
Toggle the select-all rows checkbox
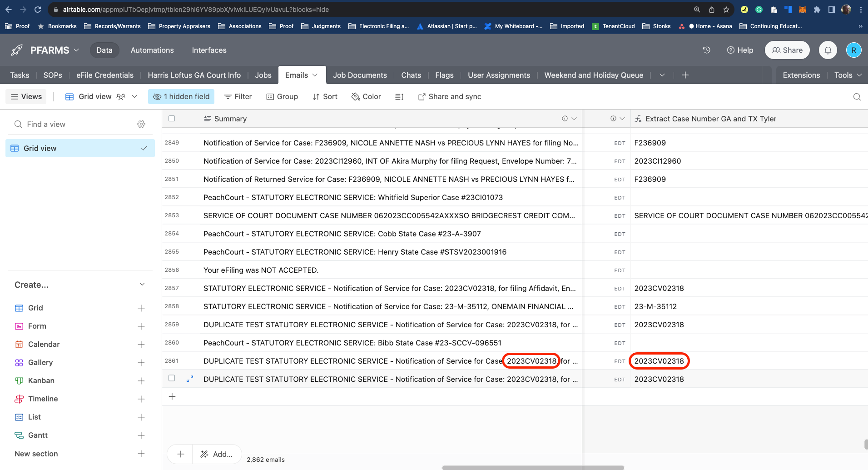(x=172, y=119)
